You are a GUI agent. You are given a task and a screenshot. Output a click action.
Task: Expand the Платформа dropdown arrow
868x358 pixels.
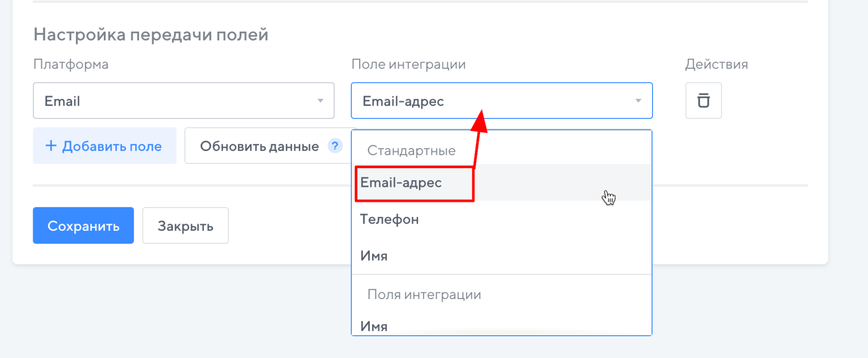pyautogui.click(x=320, y=101)
